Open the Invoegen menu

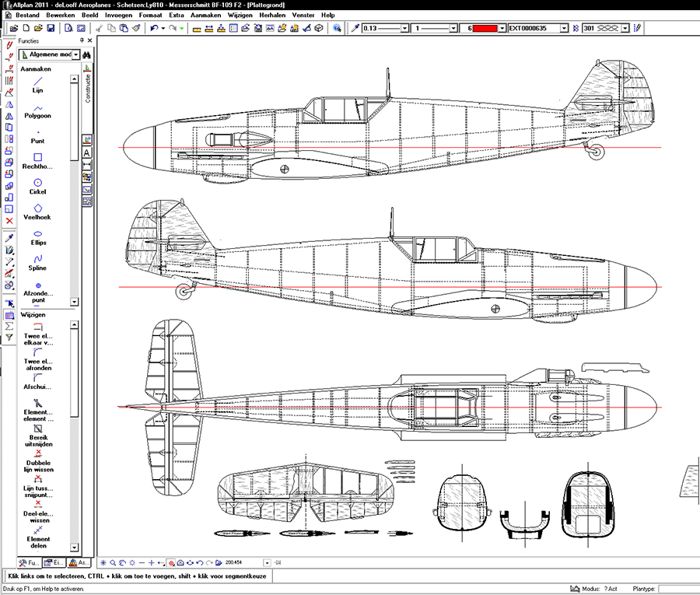pyautogui.click(x=118, y=16)
